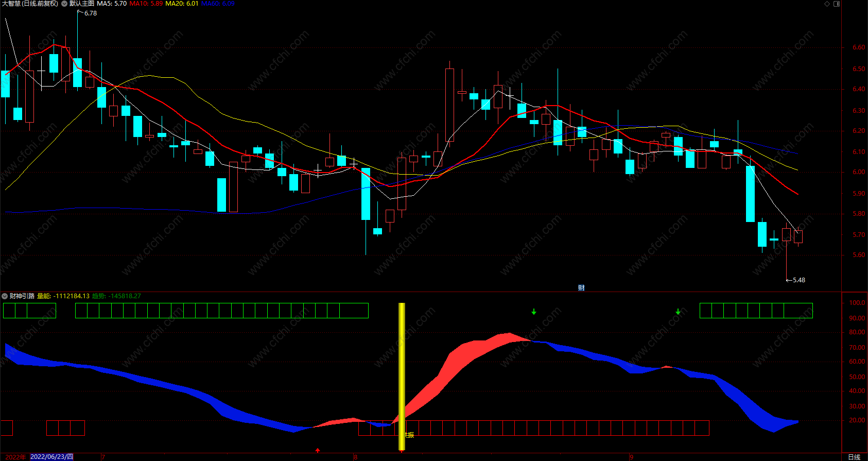Click the 20.00 indicator axis label
This screenshot has height=461, width=868.
click(857, 420)
